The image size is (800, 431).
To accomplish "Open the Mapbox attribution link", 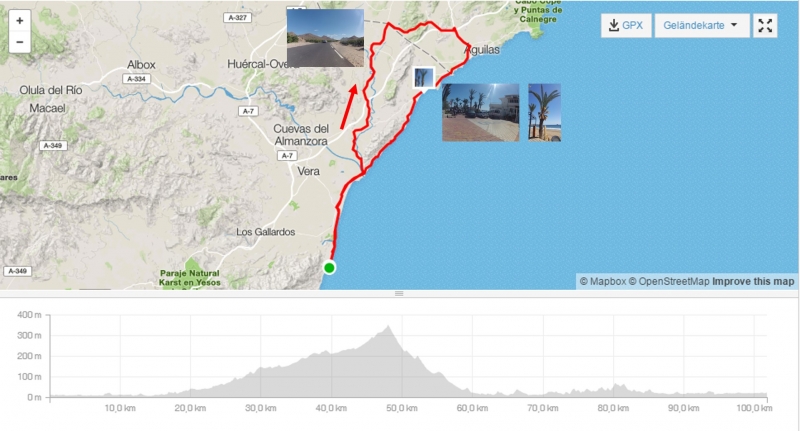I will coord(603,282).
